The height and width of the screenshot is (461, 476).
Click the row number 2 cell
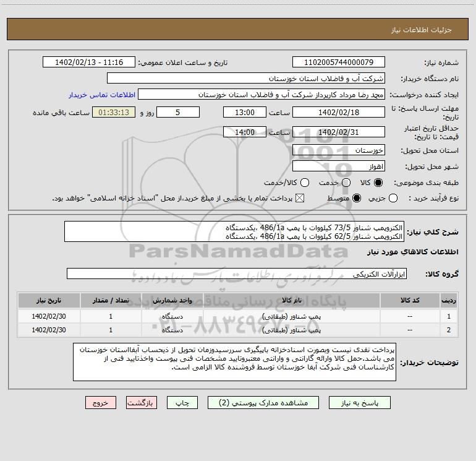point(449,330)
